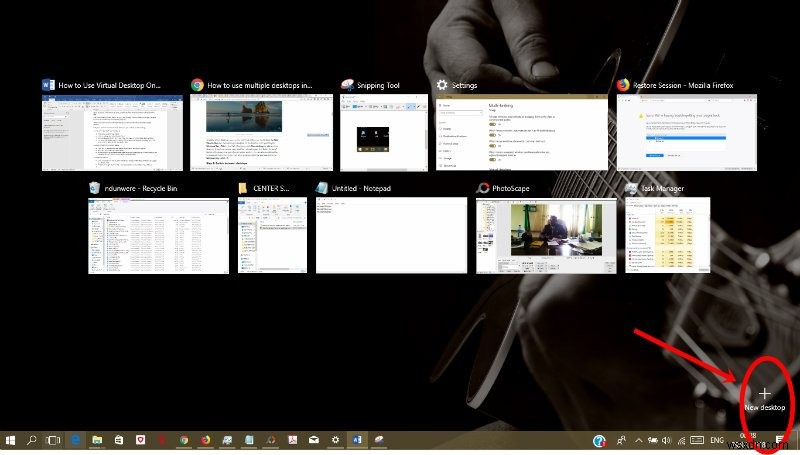Click the Word icon in the taskbar

357,440
